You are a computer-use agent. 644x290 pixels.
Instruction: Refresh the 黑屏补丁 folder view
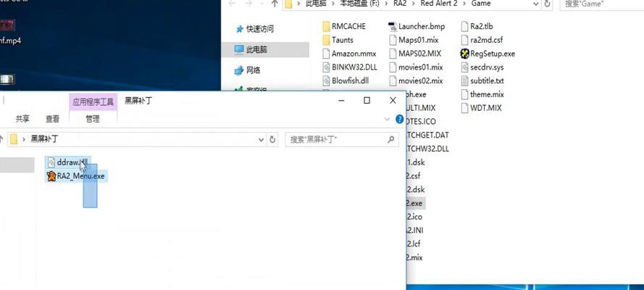click(x=272, y=140)
